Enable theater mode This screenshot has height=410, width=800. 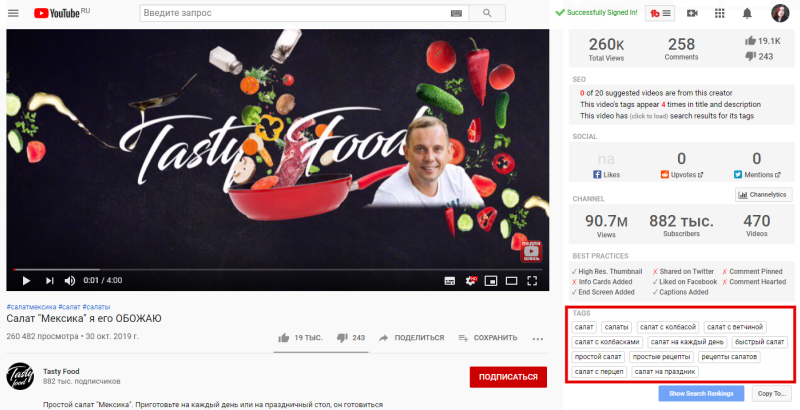tap(511, 280)
